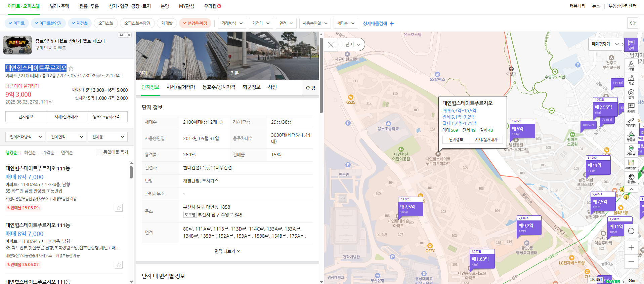Open the 항공뷰 aerial view
Viewport: 644px width, 284px height.
tap(631, 136)
